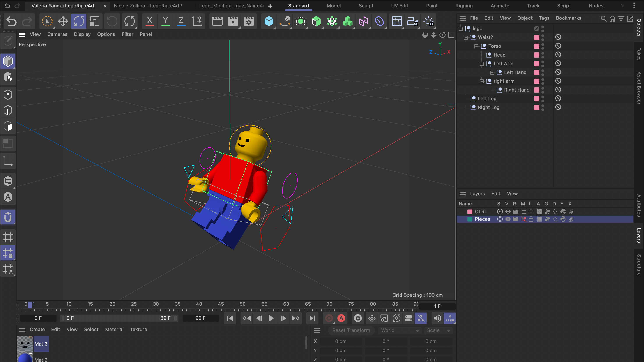Jump to the start of the animation
644x362 pixels.
230,318
